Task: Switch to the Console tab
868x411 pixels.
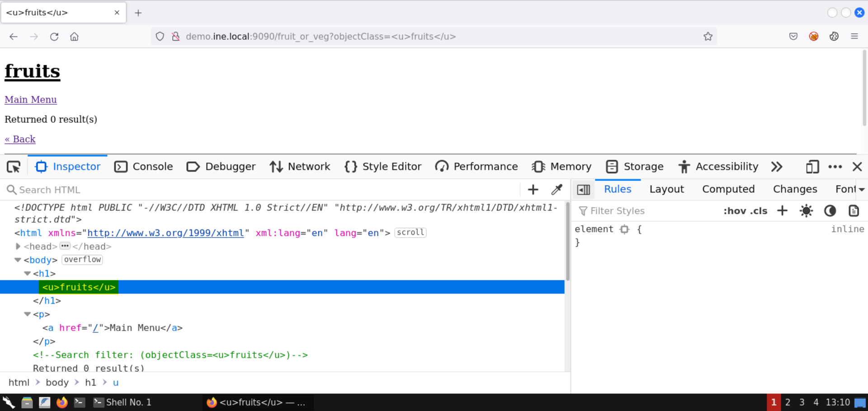Action: pos(144,167)
